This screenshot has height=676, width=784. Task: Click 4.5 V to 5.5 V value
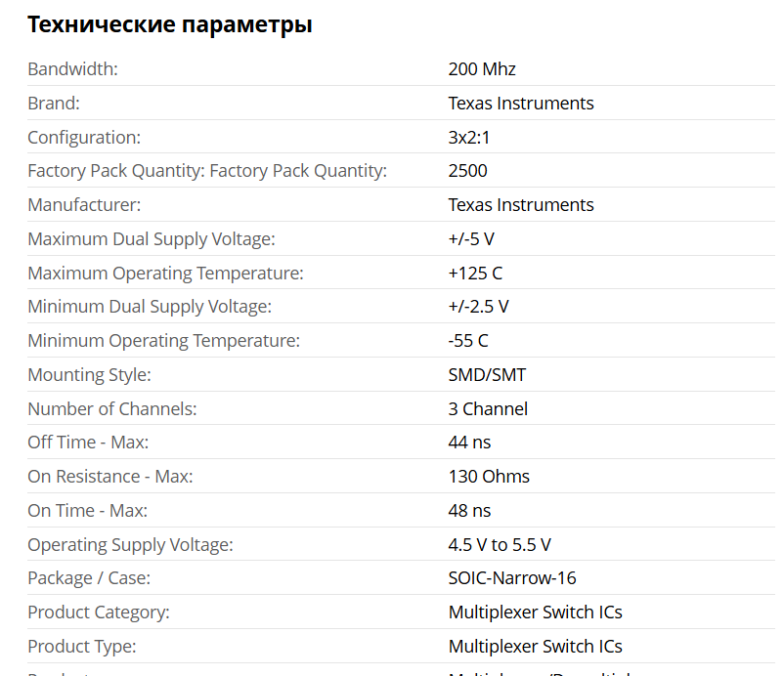click(499, 545)
